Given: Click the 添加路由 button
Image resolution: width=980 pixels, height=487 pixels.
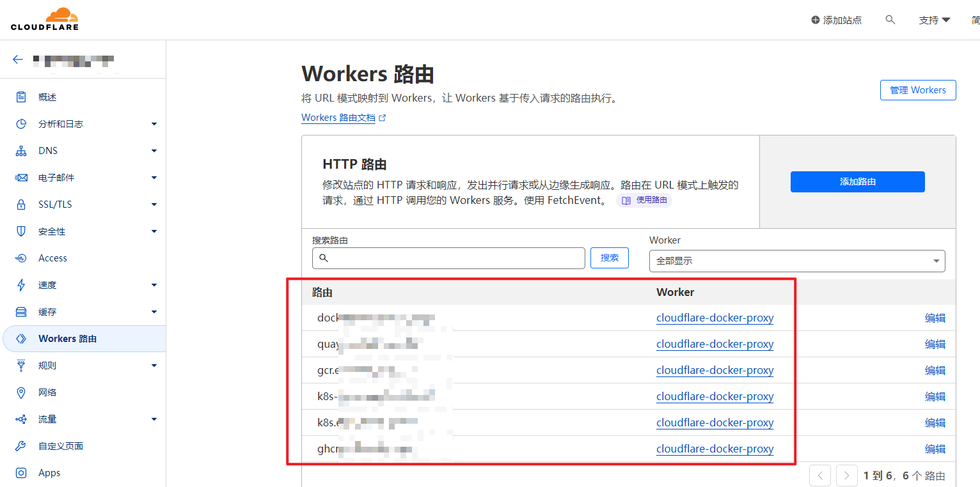Looking at the screenshot, I should (858, 182).
